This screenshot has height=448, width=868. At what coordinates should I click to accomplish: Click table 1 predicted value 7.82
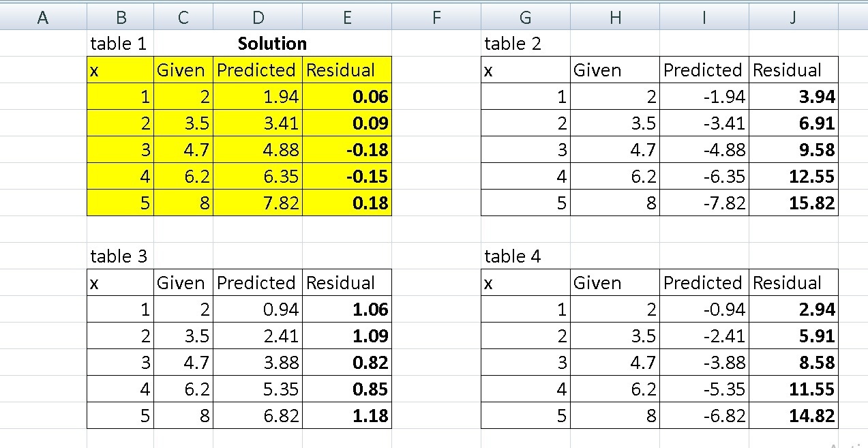(x=258, y=203)
